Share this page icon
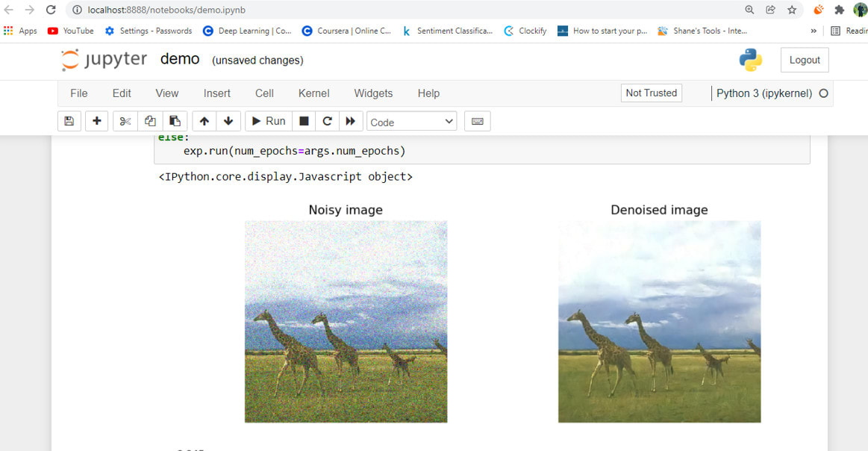Viewport: 868px width, 451px height. tap(770, 10)
